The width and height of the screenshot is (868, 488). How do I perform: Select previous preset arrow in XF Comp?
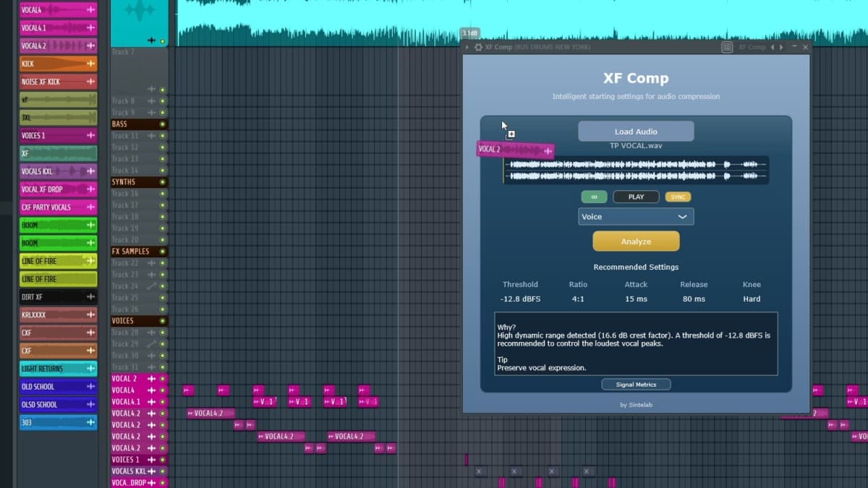(x=772, y=47)
